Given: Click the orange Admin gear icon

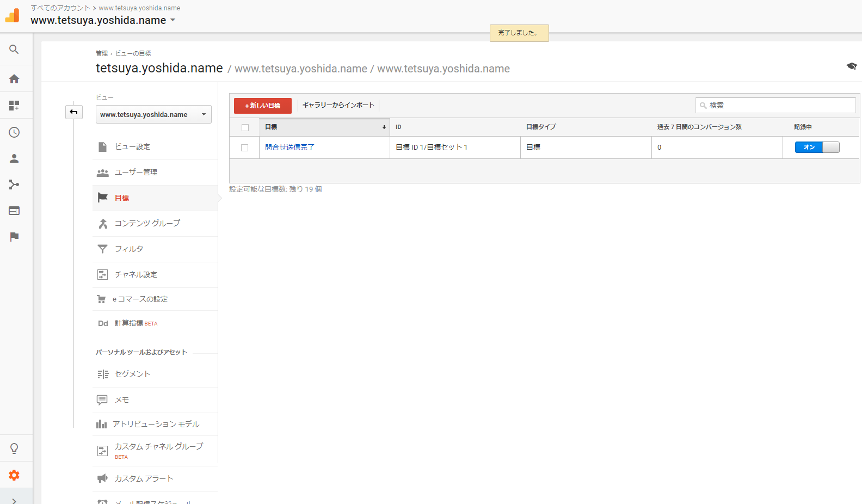Looking at the screenshot, I should click(14, 475).
